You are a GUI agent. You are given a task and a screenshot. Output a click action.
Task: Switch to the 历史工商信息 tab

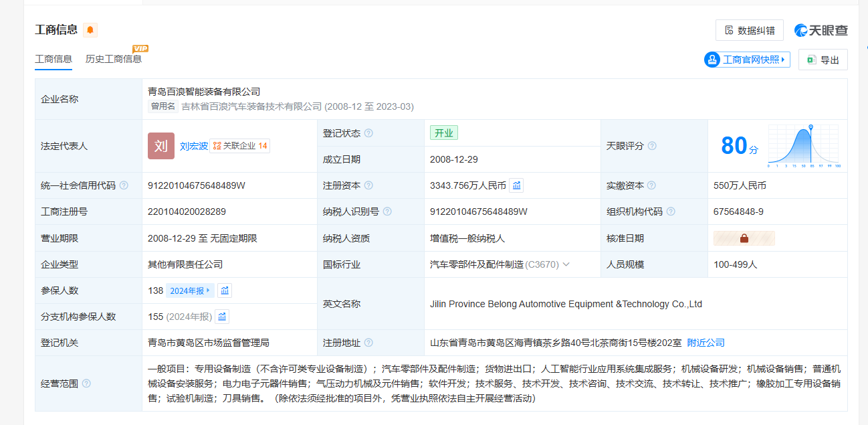click(113, 59)
